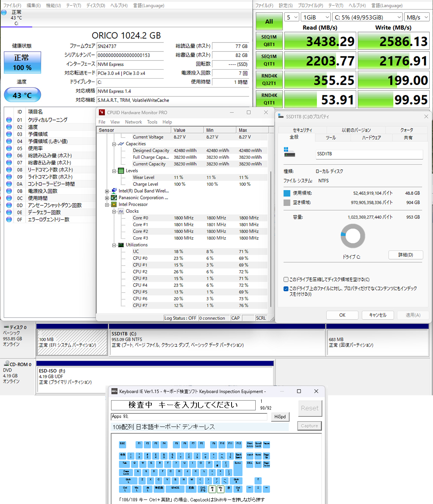Click the Panasonic Corporation board icon
The width and height of the screenshot is (433, 504).
click(x=114, y=198)
